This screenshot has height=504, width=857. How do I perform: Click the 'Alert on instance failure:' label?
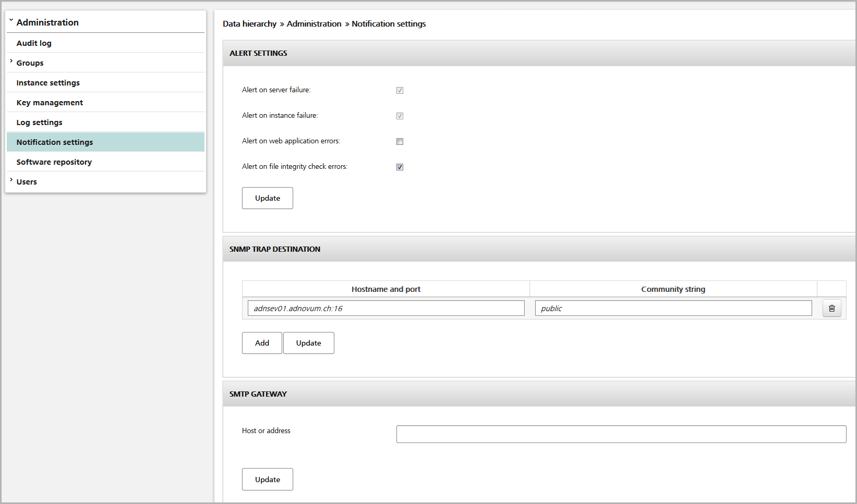[x=280, y=116]
